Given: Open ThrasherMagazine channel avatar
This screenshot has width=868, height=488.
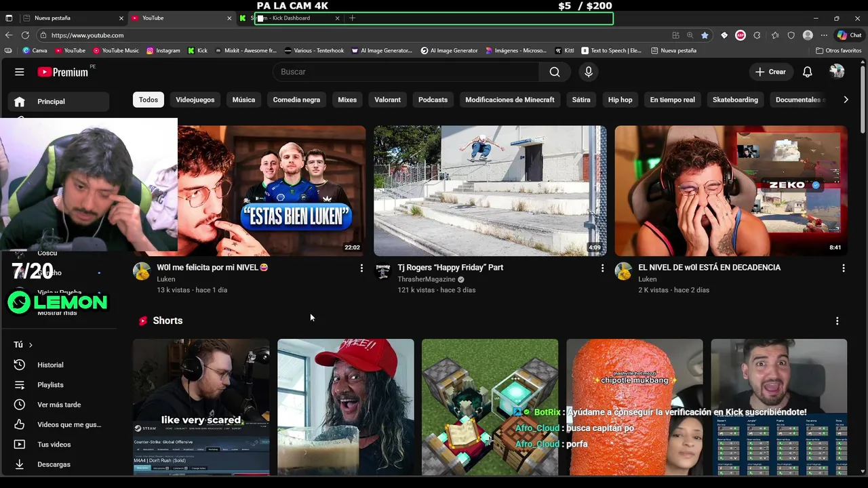Looking at the screenshot, I should [382, 271].
